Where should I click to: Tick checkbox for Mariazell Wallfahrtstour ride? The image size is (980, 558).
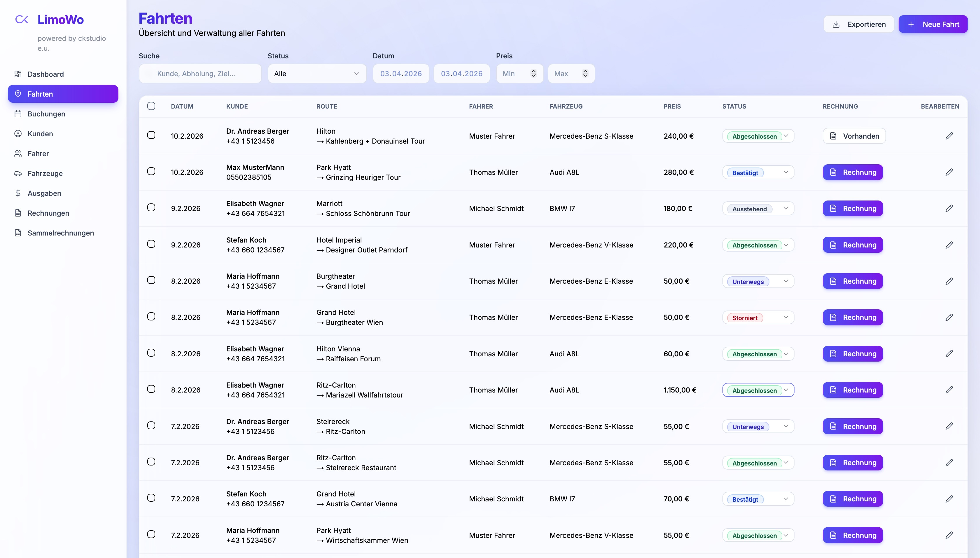pos(151,389)
